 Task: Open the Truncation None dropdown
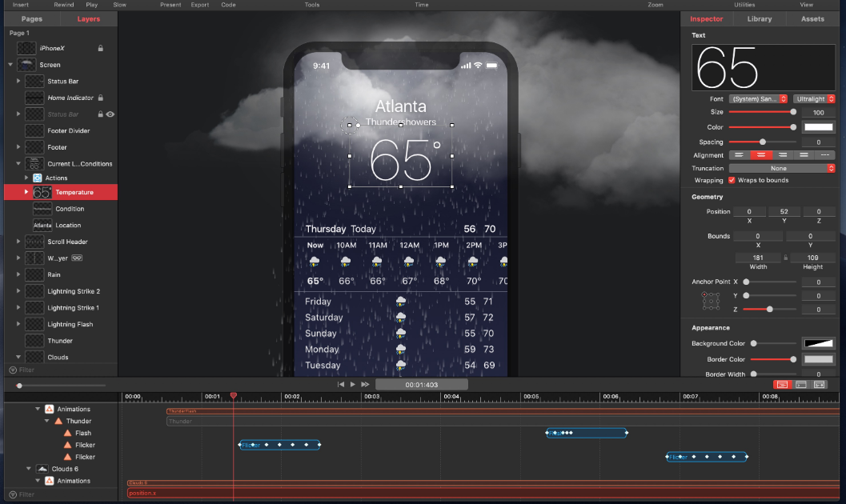coord(782,168)
